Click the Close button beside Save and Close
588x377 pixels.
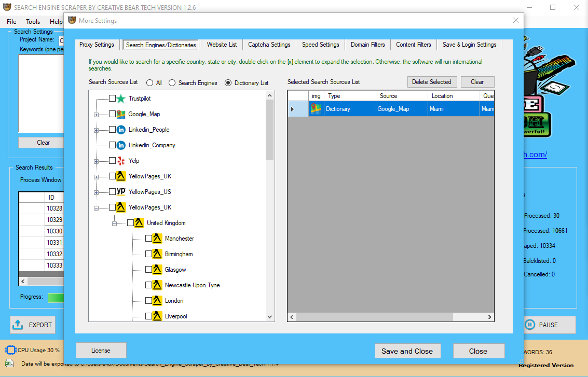[478, 351]
